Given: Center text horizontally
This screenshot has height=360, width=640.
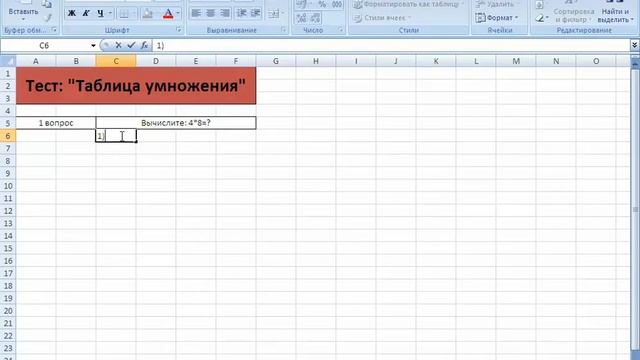Looking at the screenshot, I should (x=210, y=13).
